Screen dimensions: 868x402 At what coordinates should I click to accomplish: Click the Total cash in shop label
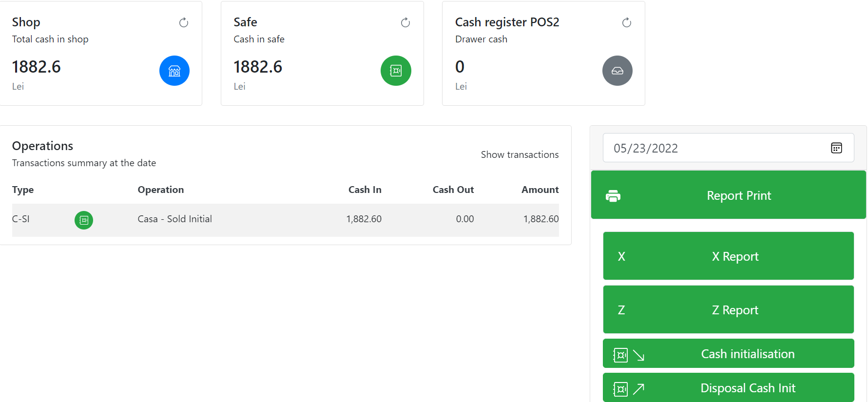50,39
